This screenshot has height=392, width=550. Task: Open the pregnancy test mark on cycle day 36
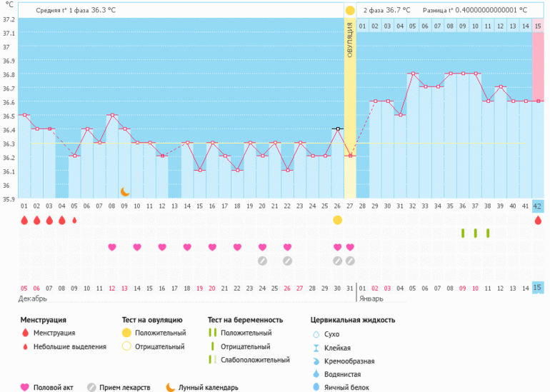point(463,233)
